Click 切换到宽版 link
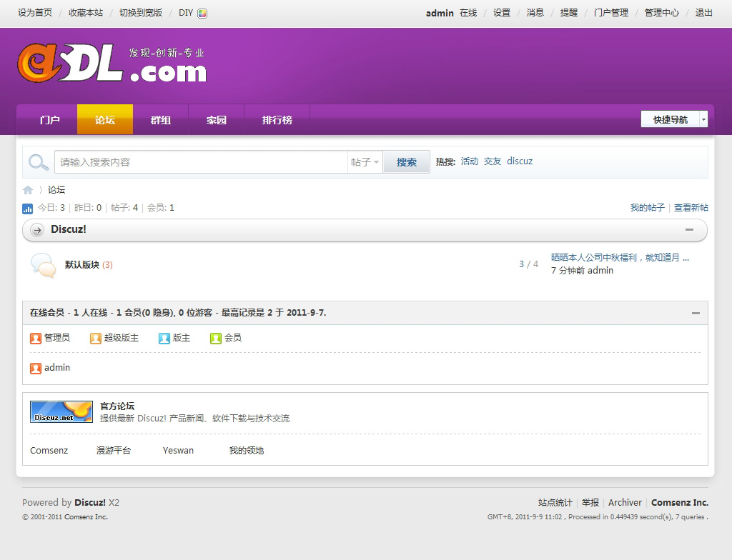 point(141,13)
